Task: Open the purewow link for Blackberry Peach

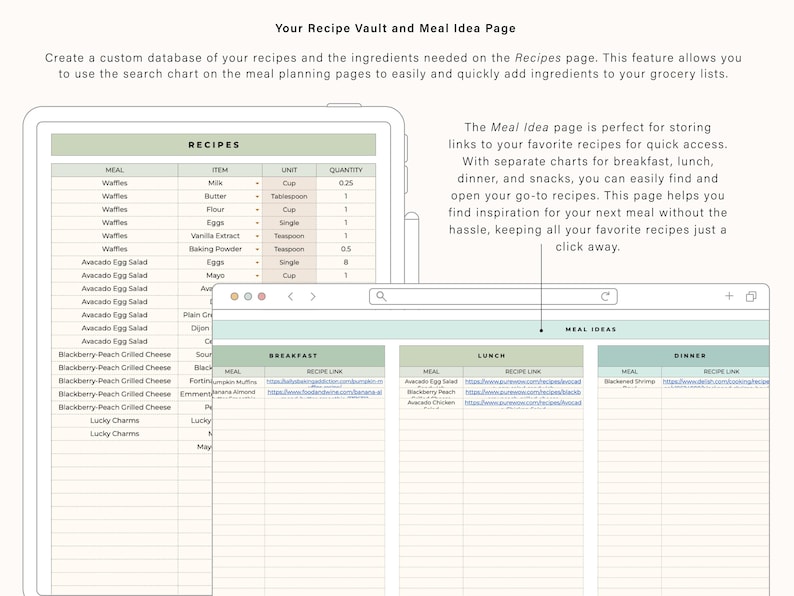Action: point(523,392)
